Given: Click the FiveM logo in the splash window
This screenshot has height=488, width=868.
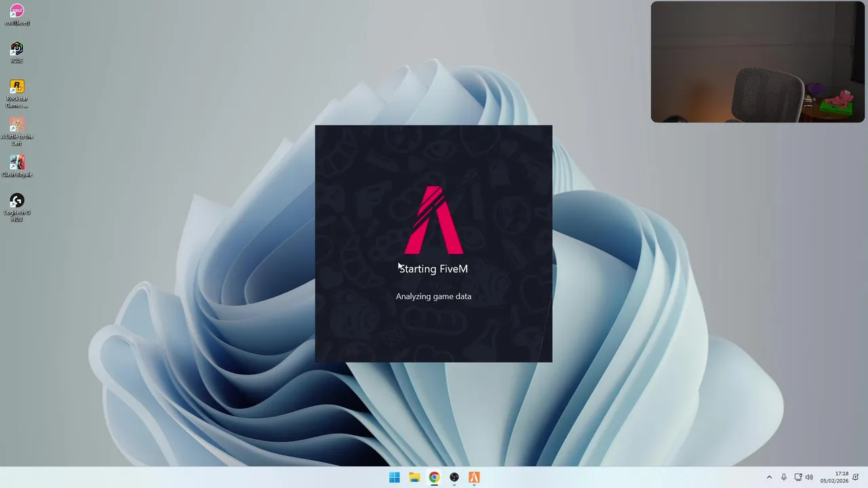Looking at the screenshot, I should coord(434,220).
